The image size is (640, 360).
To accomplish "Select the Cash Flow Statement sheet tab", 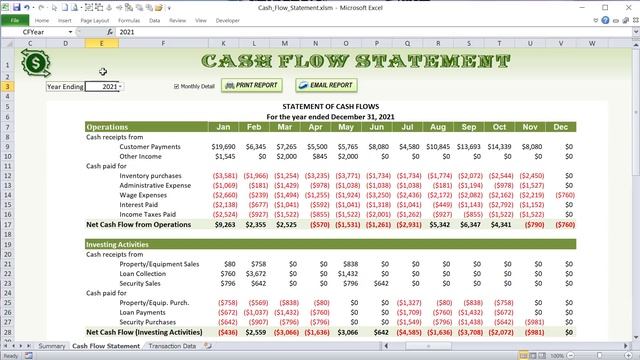I will tap(106, 346).
